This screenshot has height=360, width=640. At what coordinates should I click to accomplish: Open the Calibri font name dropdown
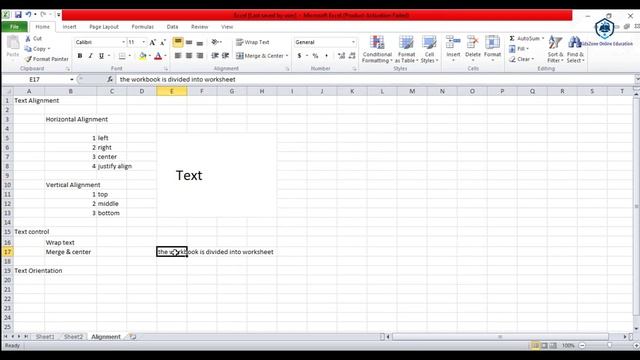(123, 42)
